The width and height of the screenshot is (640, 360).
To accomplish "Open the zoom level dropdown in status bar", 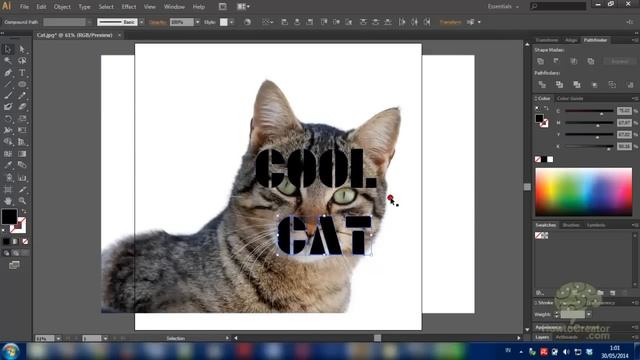I will coord(58,338).
